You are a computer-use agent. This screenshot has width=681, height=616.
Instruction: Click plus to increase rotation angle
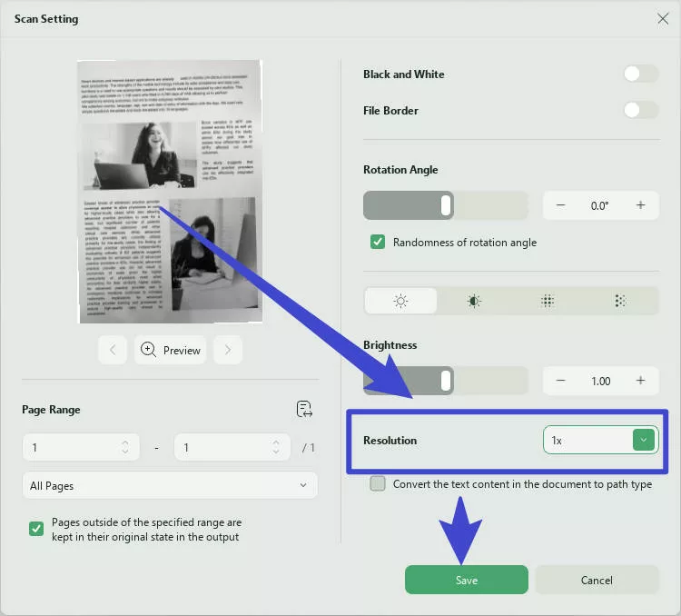pyautogui.click(x=640, y=205)
